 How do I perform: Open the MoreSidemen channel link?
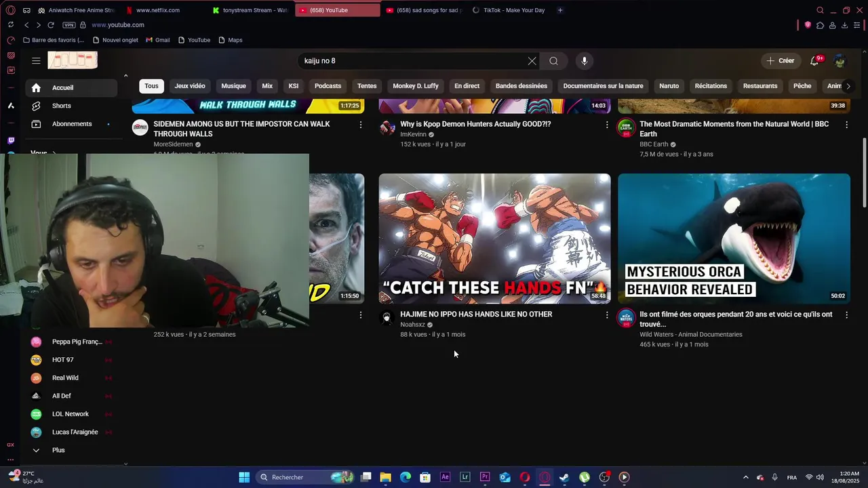(173, 144)
